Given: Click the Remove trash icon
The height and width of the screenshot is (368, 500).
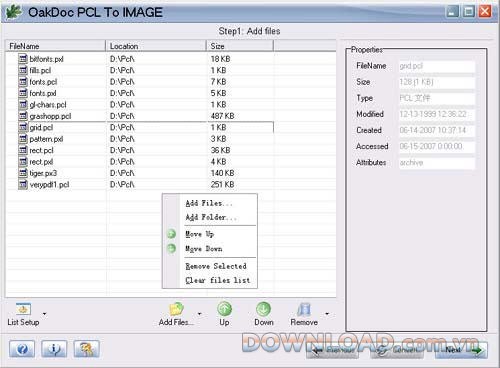Looking at the screenshot, I should (x=304, y=309).
